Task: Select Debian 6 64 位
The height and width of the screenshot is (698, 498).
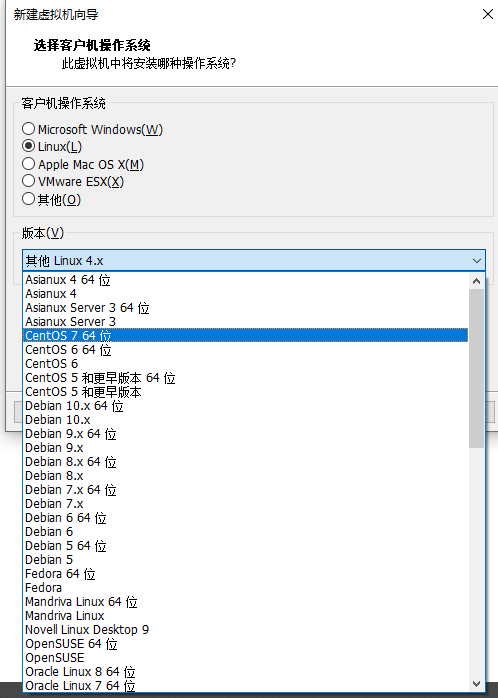Action: point(245,517)
